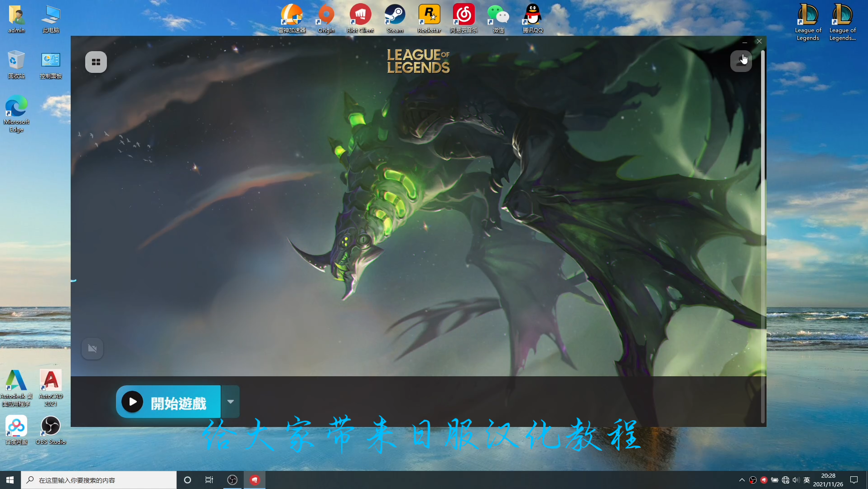Switch to OBS Studio in taskbar
Image resolution: width=868 pixels, height=489 pixels.
point(232,480)
